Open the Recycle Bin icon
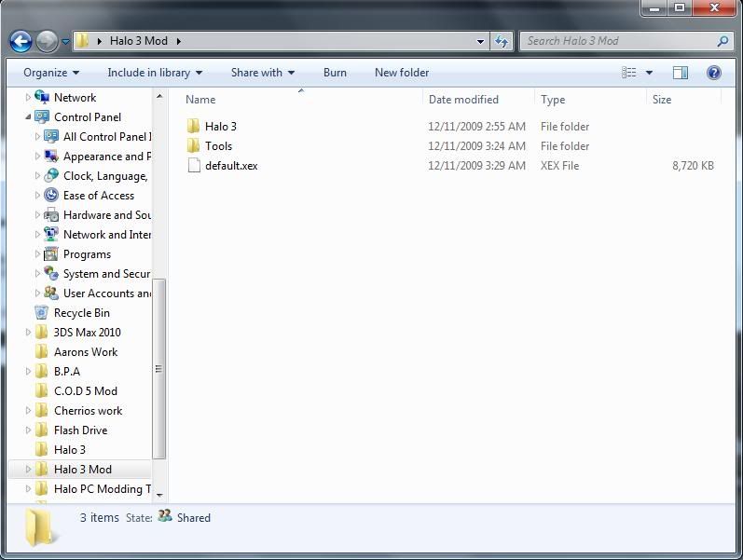 coord(42,313)
